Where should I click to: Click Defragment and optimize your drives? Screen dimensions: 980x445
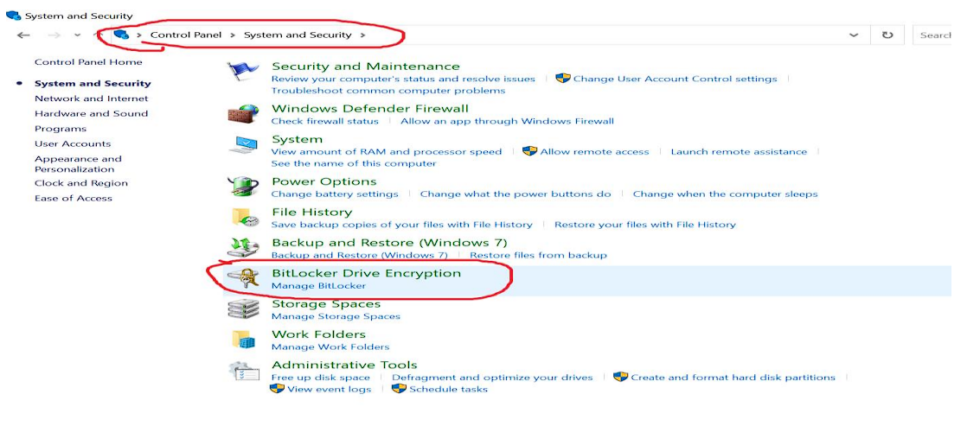click(x=492, y=378)
